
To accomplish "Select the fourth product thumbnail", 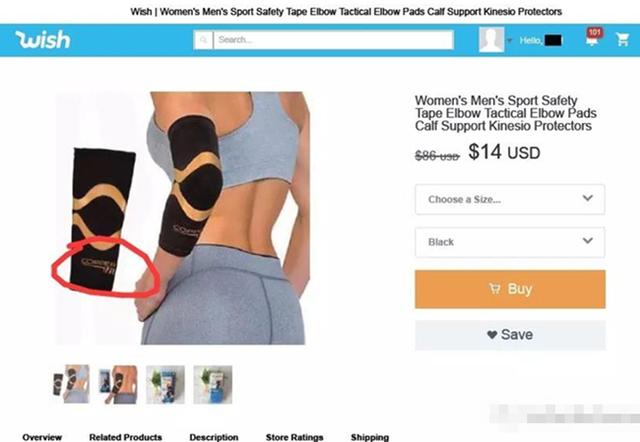I will click(x=213, y=384).
